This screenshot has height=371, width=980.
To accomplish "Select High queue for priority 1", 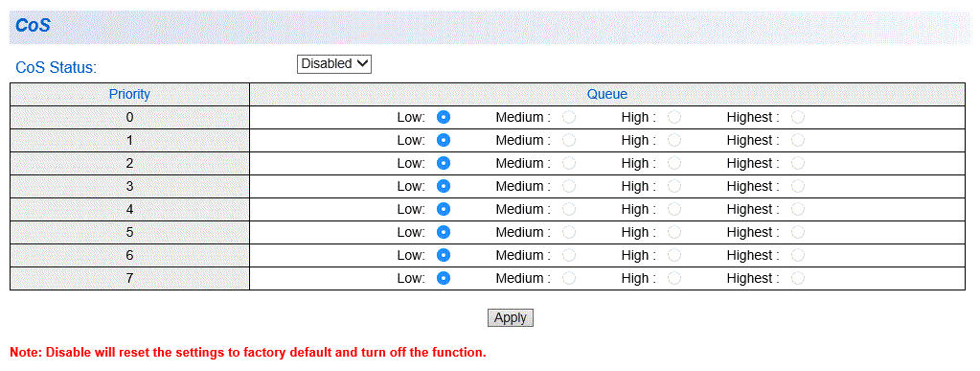I will click(x=673, y=140).
